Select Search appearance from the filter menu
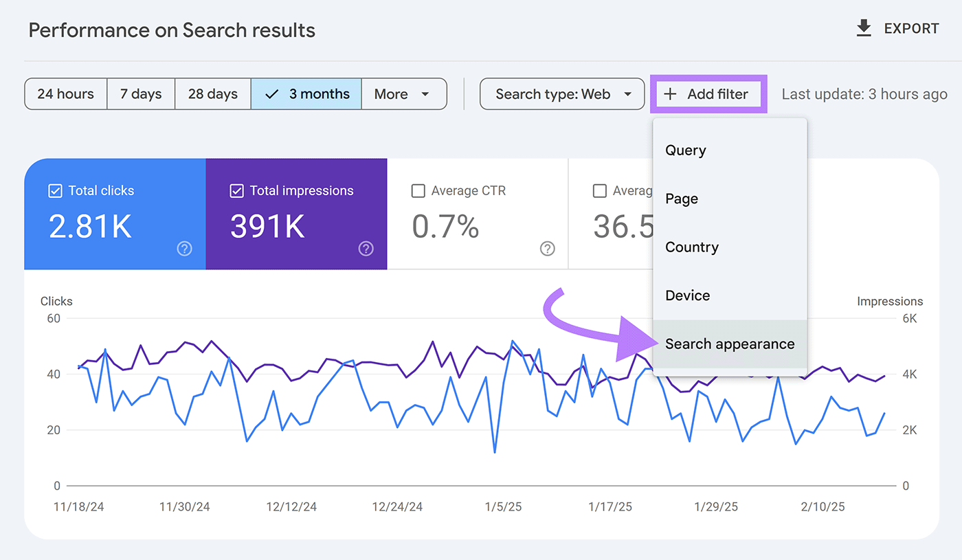Image resolution: width=962 pixels, height=560 pixels. click(x=730, y=344)
